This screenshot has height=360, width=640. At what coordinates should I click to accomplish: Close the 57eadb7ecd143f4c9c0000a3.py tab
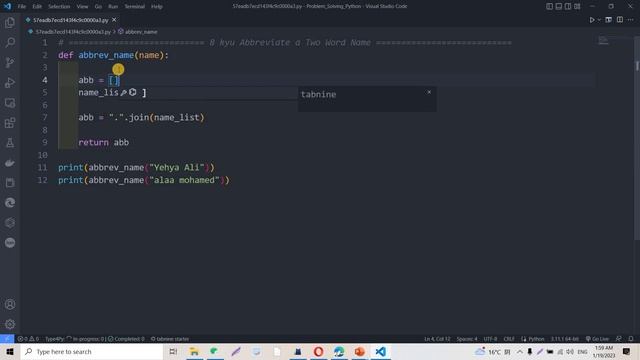(114, 20)
